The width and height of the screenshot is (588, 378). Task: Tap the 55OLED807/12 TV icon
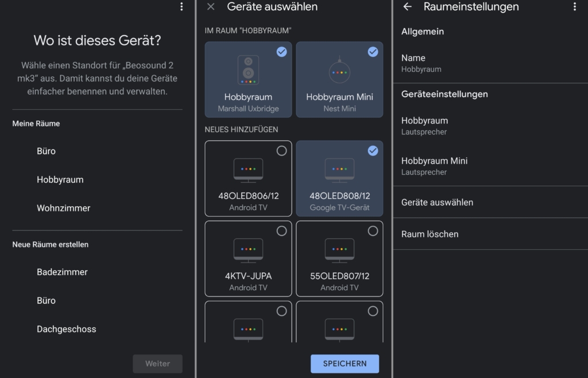(339, 250)
